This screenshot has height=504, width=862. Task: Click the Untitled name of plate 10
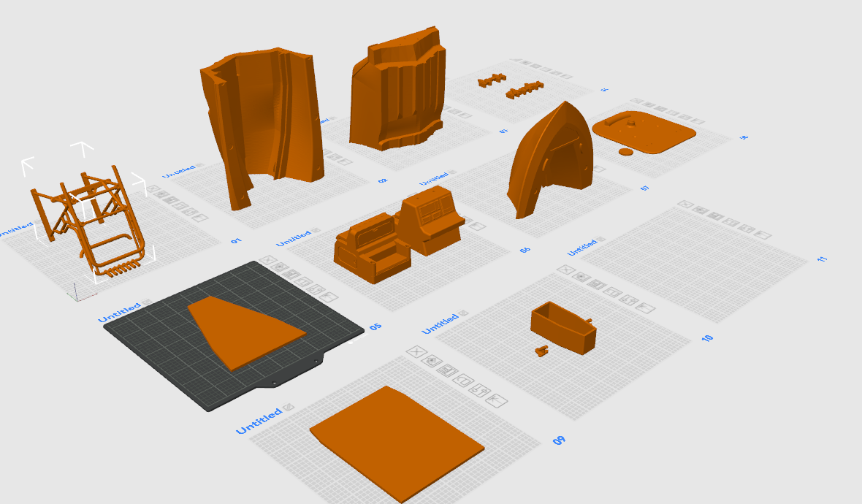[x=440, y=323]
